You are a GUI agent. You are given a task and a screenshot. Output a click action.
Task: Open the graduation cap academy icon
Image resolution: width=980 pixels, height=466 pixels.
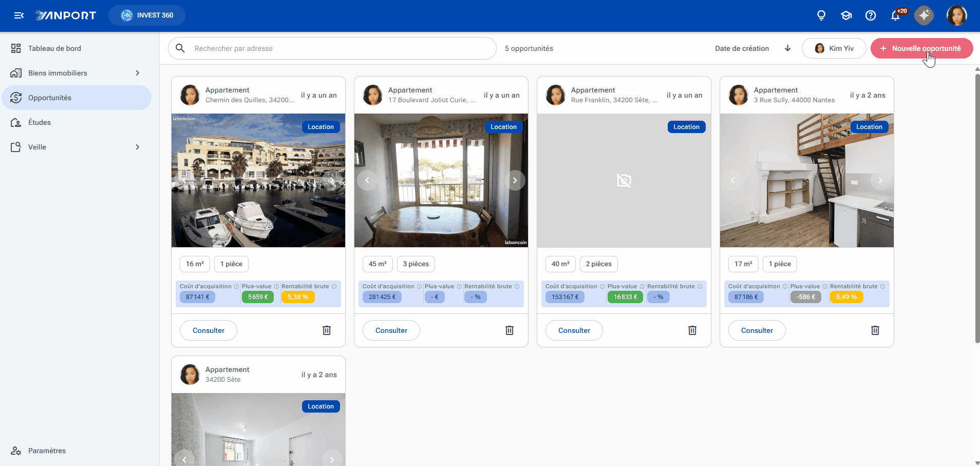click(846, 15)
